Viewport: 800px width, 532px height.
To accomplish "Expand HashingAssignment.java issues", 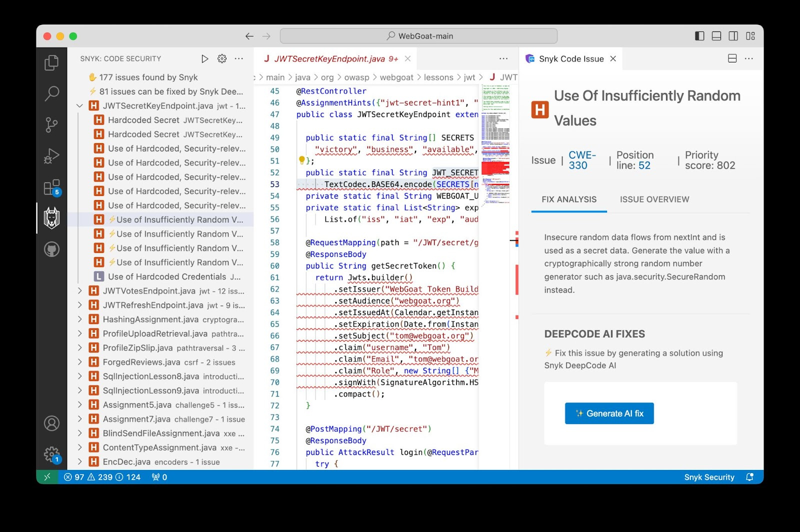I will [79, 319].
